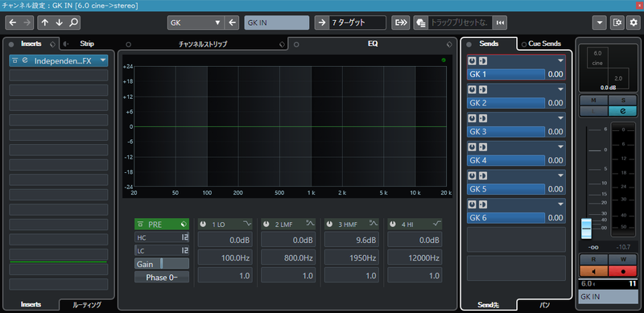The image size is (644, 313).
Task: Open the GK 5 send destination dropdown
Action: [x=560, y=175]
